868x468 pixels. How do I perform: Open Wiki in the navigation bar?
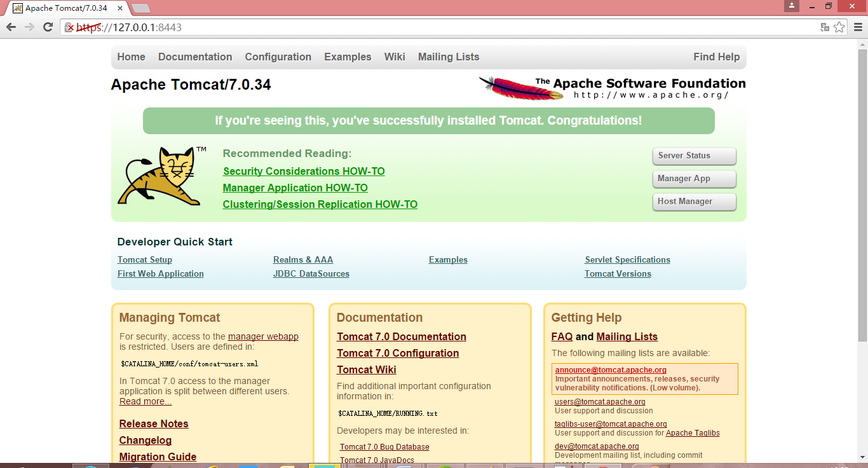(x=395, y=57)
